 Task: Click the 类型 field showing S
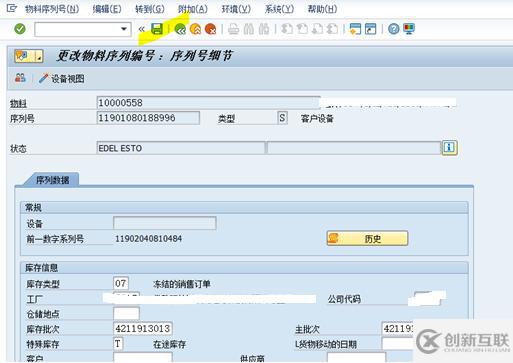(282, 118)
